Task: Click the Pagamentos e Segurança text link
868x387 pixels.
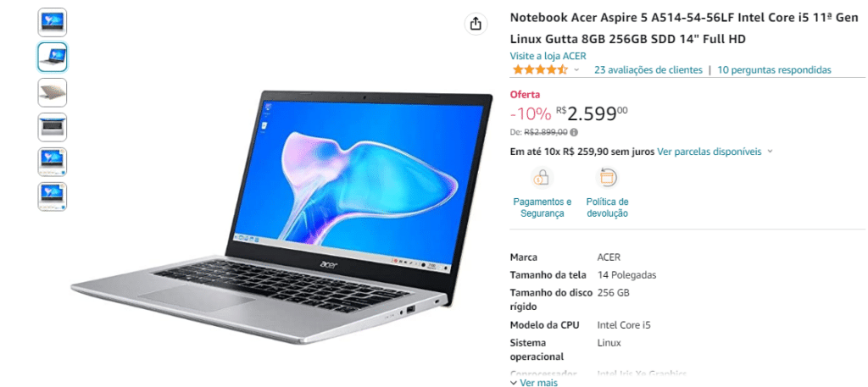Action: 542,207
